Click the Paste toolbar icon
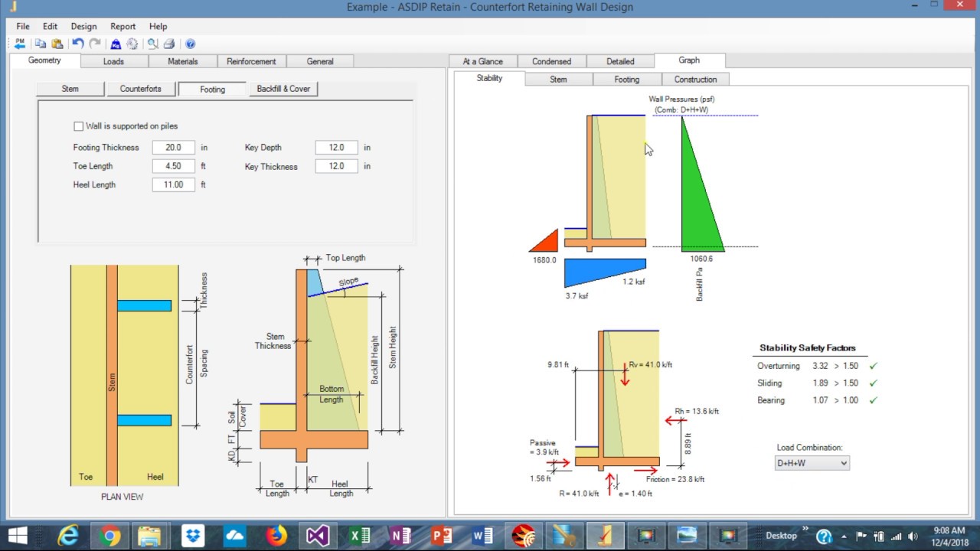 (x=57, y=44)
